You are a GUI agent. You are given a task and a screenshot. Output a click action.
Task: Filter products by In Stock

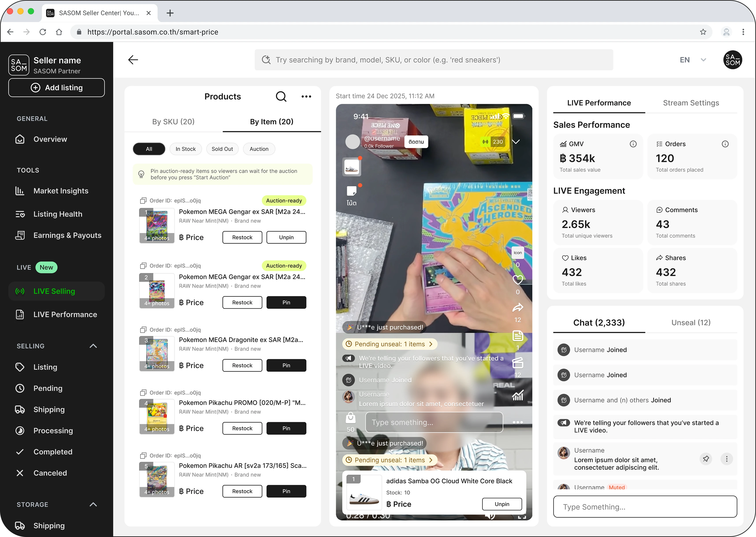pos(186,149)
